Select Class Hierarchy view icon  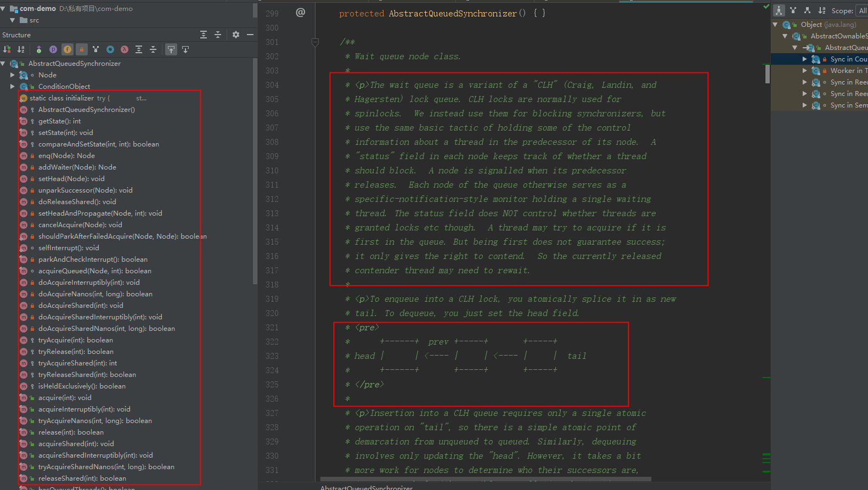coord(779,10)
